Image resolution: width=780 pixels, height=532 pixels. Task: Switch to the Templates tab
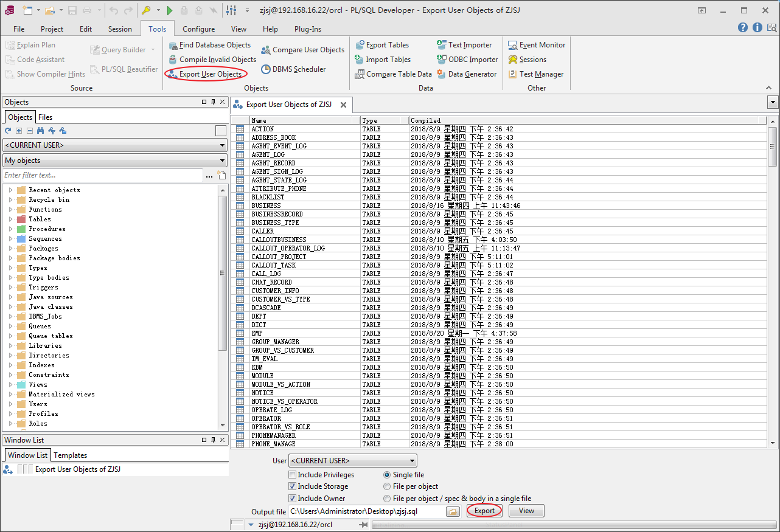[x=71, y=455]
